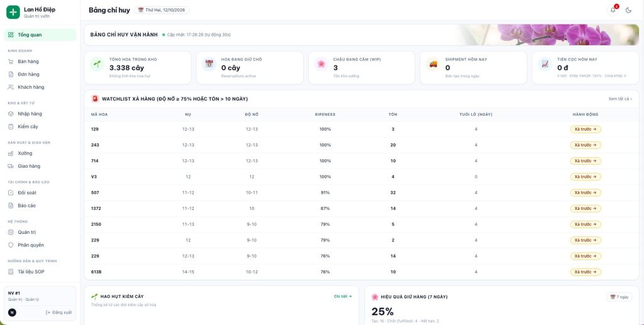The width and height of the screenshot is (644, 325).
Task: Click Xả trước for row V3
Action: pyautogui.click(x=586, y=177)
